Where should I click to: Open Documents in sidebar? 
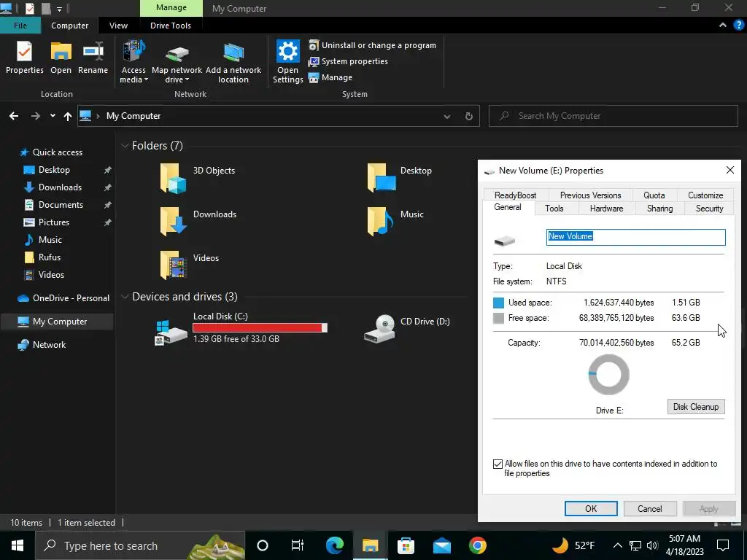pyautogui.click(x=61, y=205)
